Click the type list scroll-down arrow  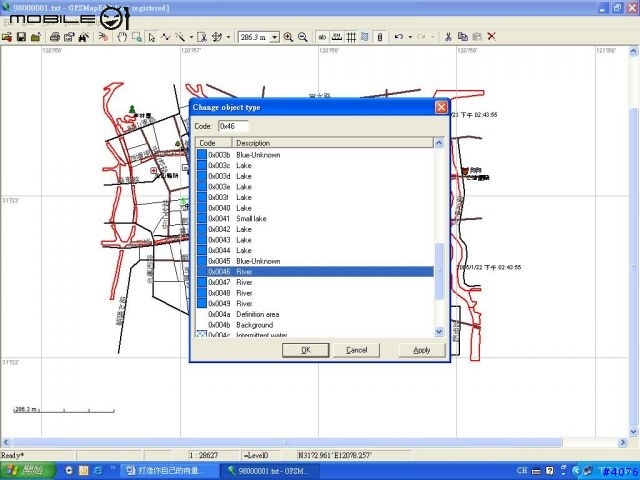(439, 331)
